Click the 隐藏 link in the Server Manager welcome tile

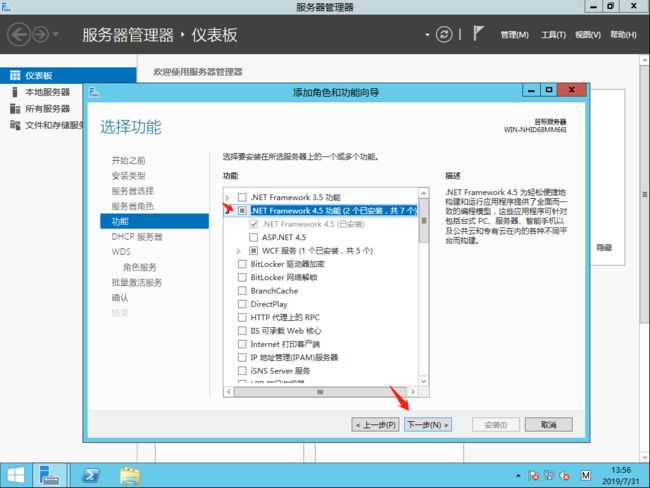coord(604,248)
